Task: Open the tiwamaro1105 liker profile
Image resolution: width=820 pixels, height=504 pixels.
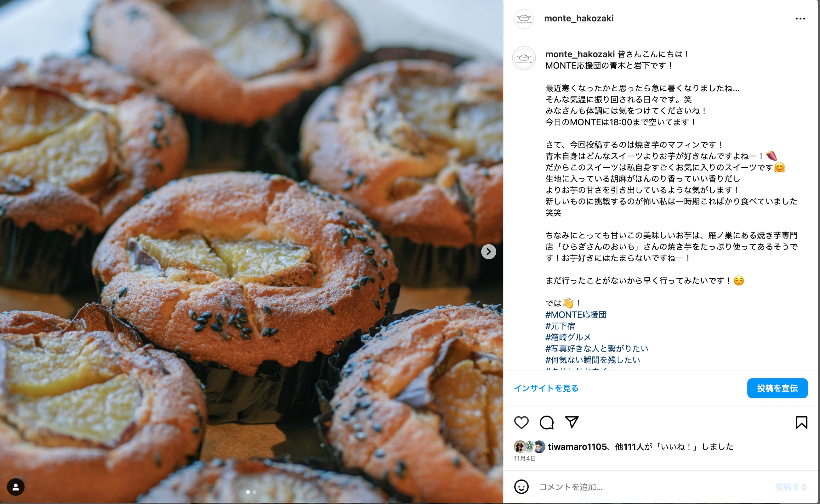Action: tap(577, 447)
